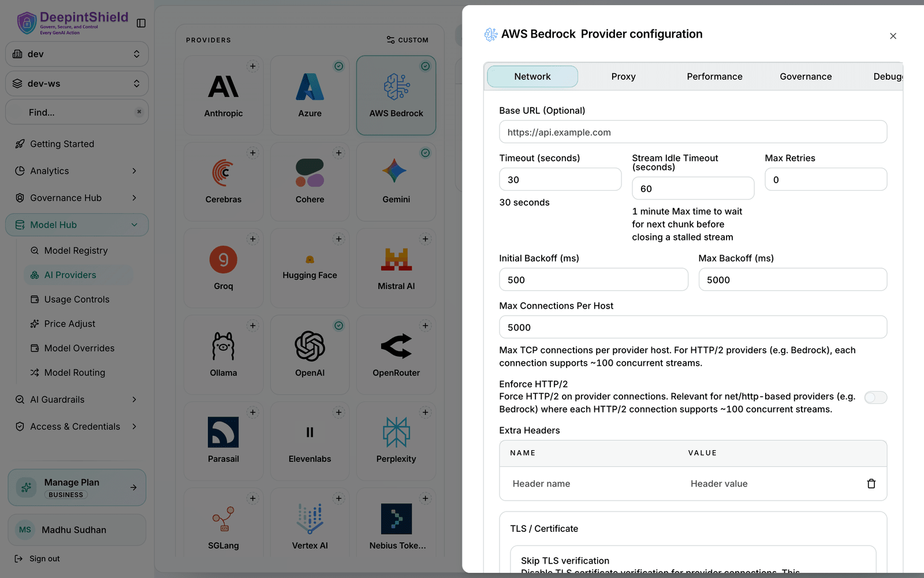The image size is (924, 578).
Task: Open the Mistral AI provider card
Action: pos(396,268)
